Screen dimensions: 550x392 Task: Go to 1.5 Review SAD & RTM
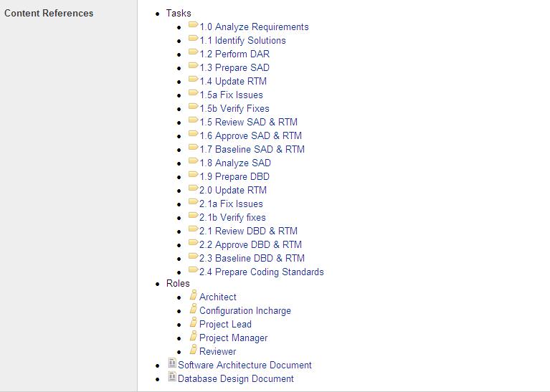(249, 123)
